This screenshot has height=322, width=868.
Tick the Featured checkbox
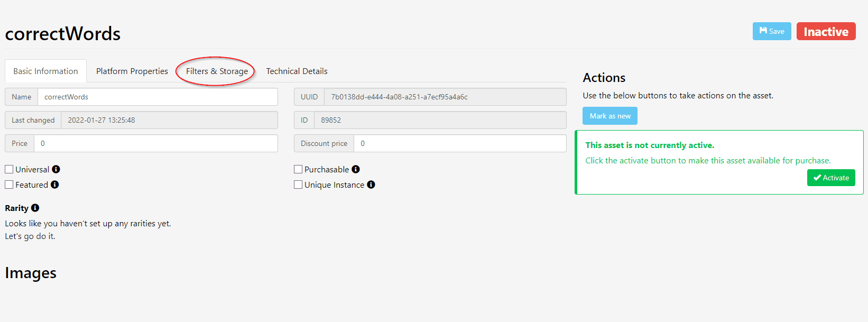9,185
